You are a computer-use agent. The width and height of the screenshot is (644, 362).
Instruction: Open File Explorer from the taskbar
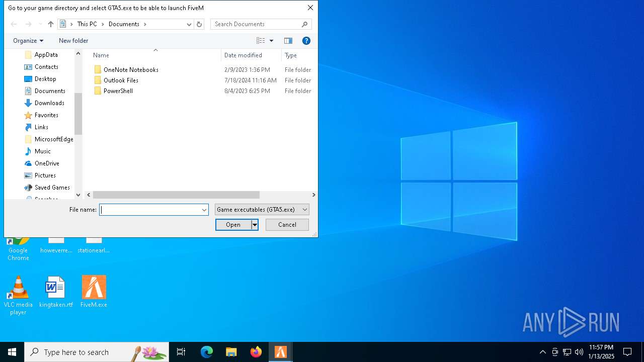[x=231, y=352]
